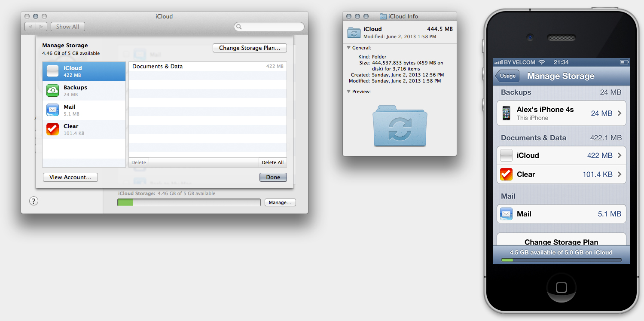
Task: Tap the chevron on the phone's iCloud 422 MB row
Action: coord(620,156)
